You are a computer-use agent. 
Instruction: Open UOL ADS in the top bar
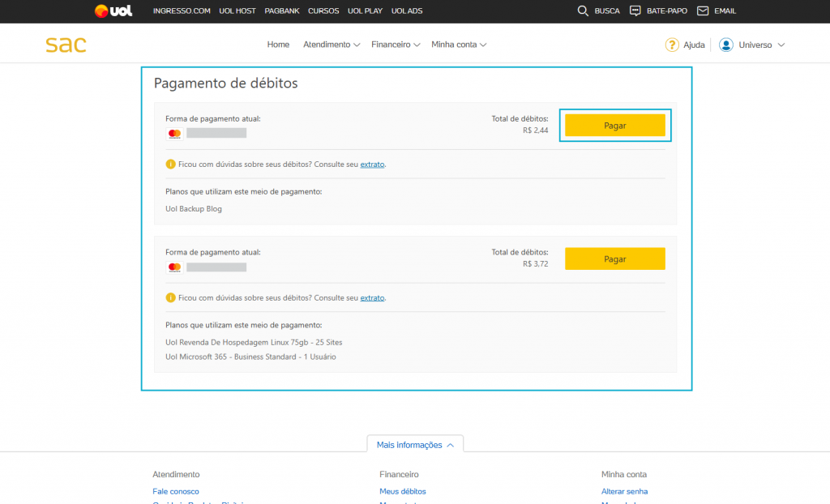coord(407,11)
